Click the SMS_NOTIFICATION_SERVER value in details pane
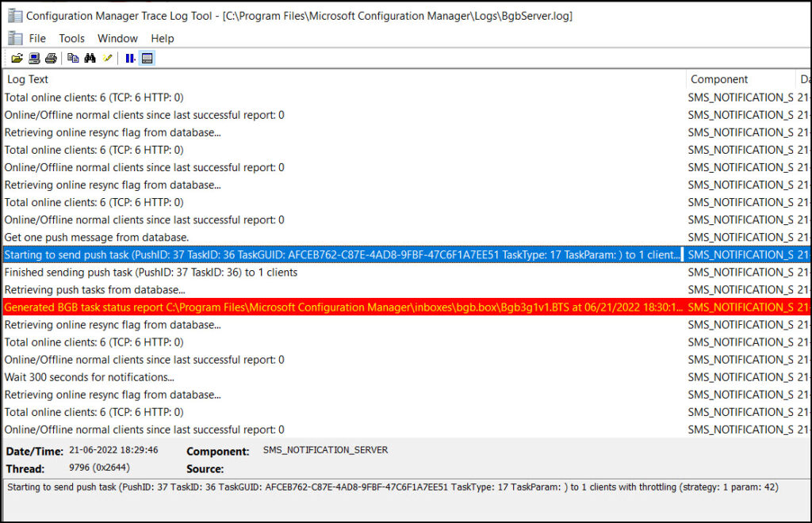This screenshot has width=812, height=523. 325,450
